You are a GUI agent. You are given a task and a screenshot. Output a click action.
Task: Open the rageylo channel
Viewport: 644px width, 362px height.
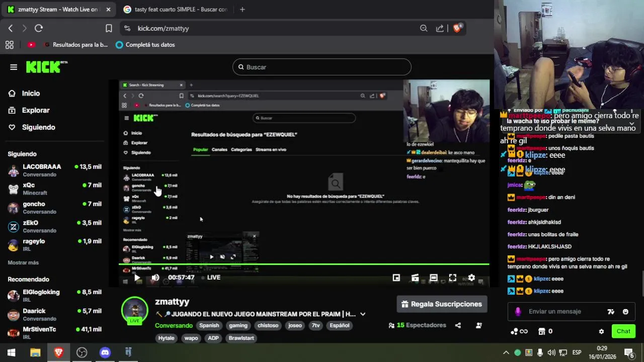tap(54, 244)
